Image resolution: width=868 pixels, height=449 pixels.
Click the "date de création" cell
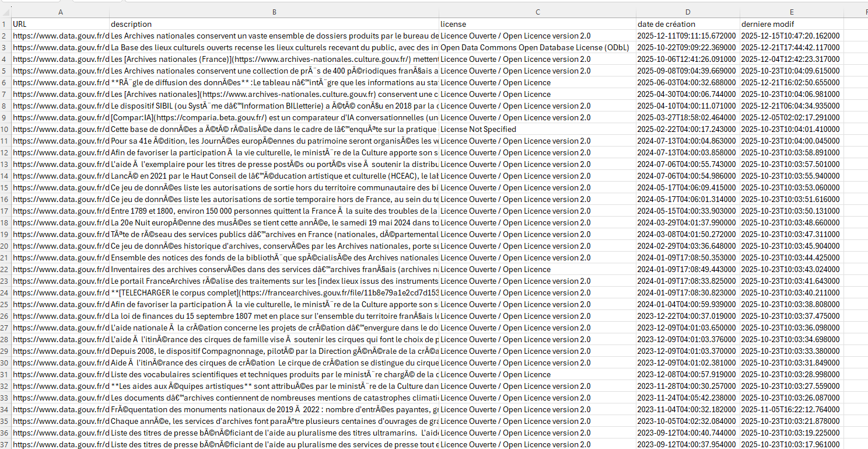tap(688, 24)
